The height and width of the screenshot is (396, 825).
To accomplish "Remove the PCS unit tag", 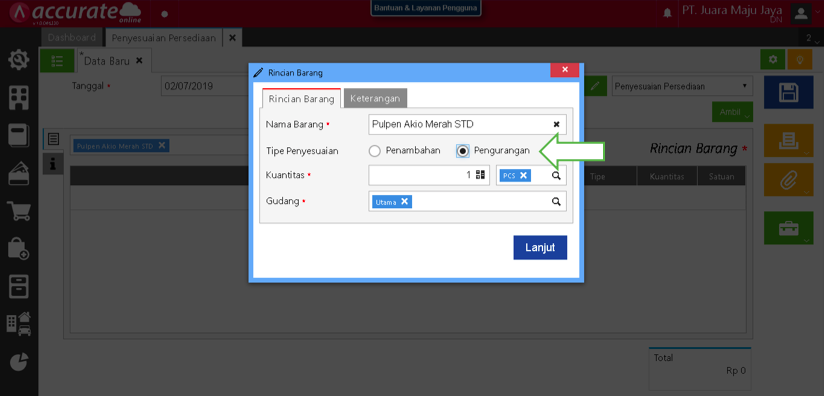I will pyautogui.click(x=524, y=176).
